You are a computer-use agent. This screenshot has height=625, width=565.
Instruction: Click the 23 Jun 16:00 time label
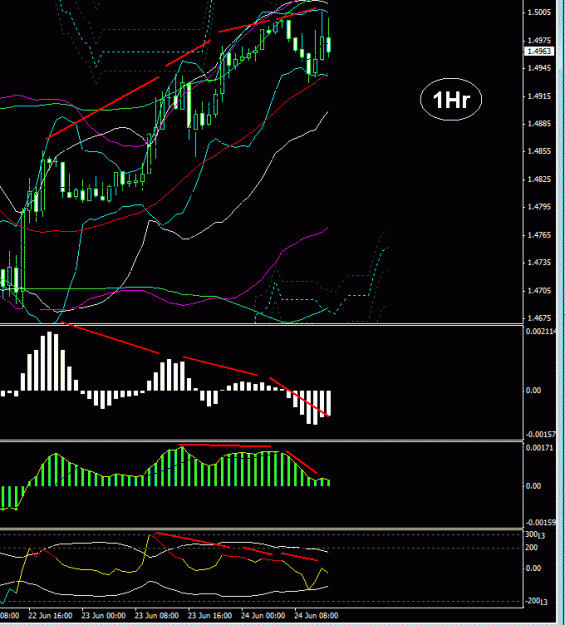pos(210,615)
